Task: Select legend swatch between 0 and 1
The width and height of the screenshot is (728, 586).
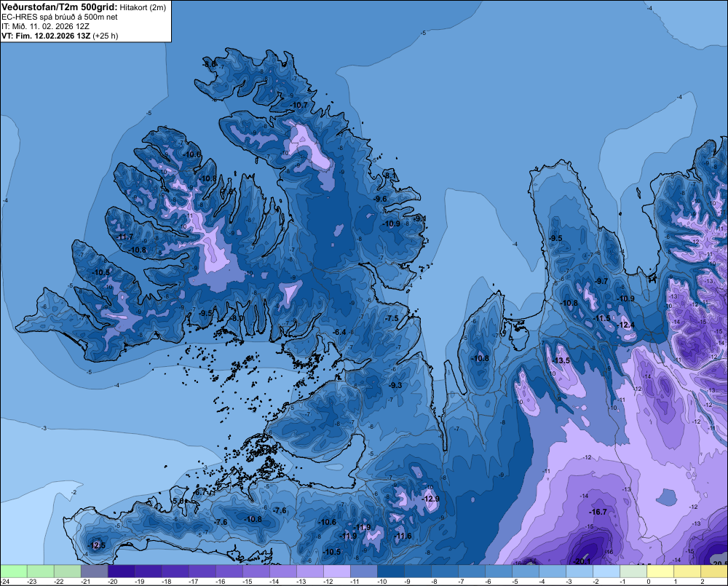Action: tap(660, 571)
